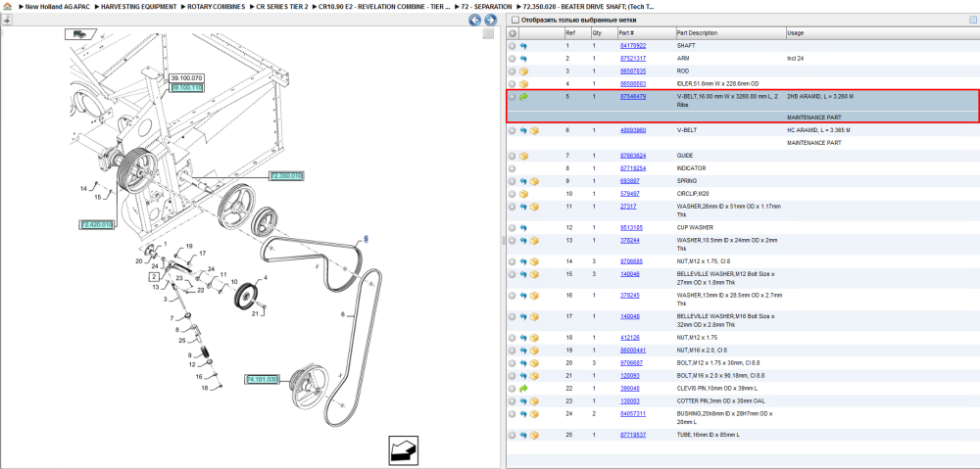Select the 'HC ARAMID, L = 3.365 M' usage text
The height and width of the screenshot is (469, 980).
click(x=818, y=130)
